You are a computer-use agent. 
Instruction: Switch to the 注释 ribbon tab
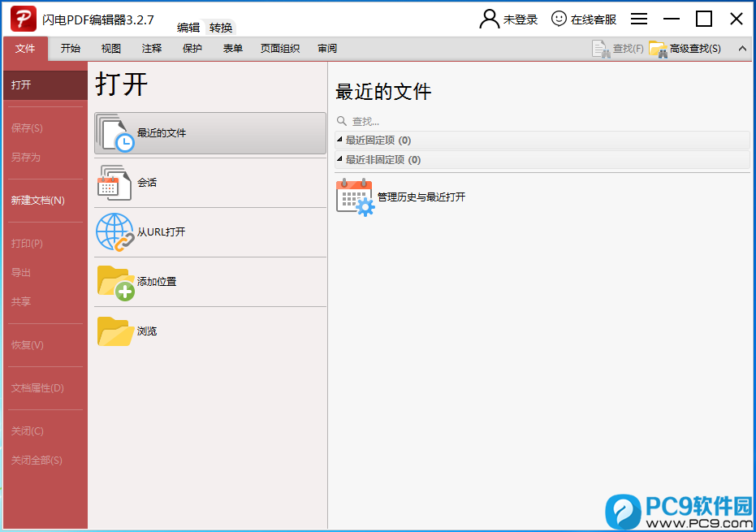(x=151, y=48)
